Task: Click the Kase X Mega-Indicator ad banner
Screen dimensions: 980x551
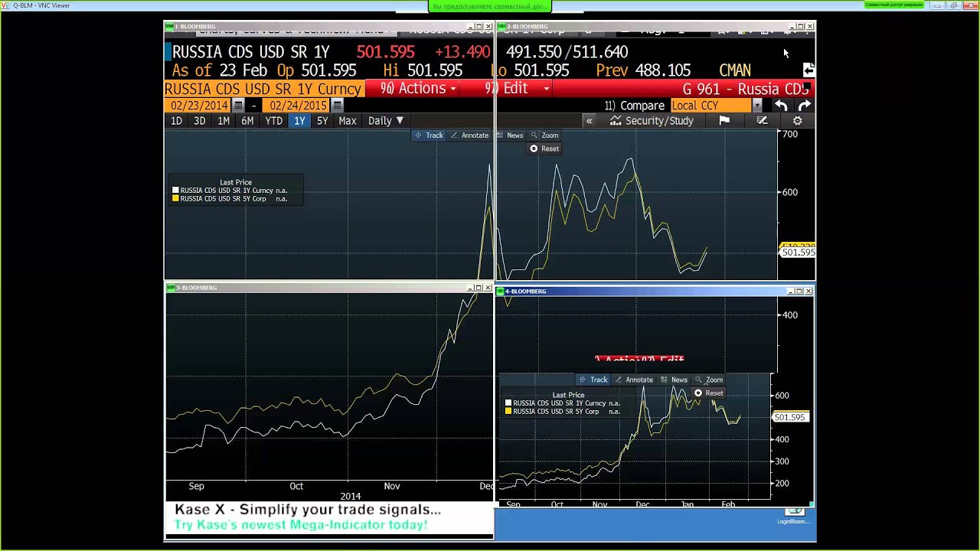Action: [329, 518]
